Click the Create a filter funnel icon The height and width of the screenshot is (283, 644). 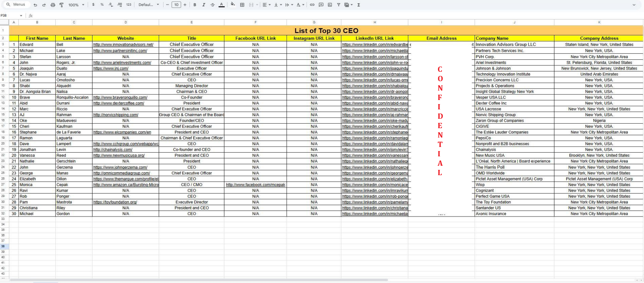click(x=338, y=5)
